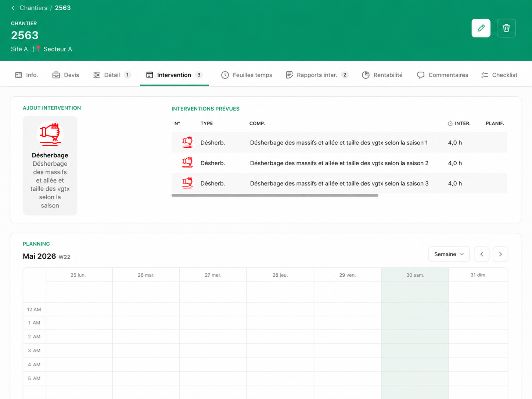Click the pencil edit button
The image size is (532, 399).
(x=481, y=28)
